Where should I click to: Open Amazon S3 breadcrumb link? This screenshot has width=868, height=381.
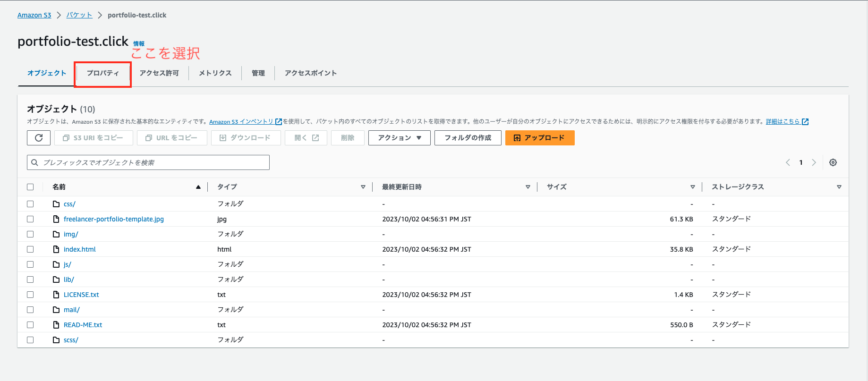coord(34,15)
